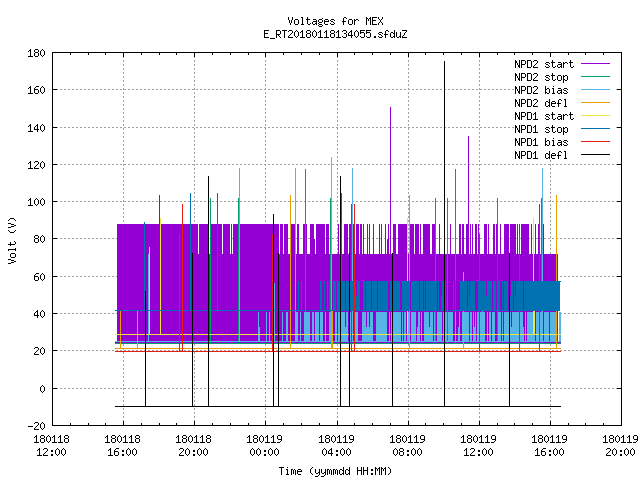
Task: Click the 40 y-axis tick value
Action: pyautogui.click(x=39, y=314)
